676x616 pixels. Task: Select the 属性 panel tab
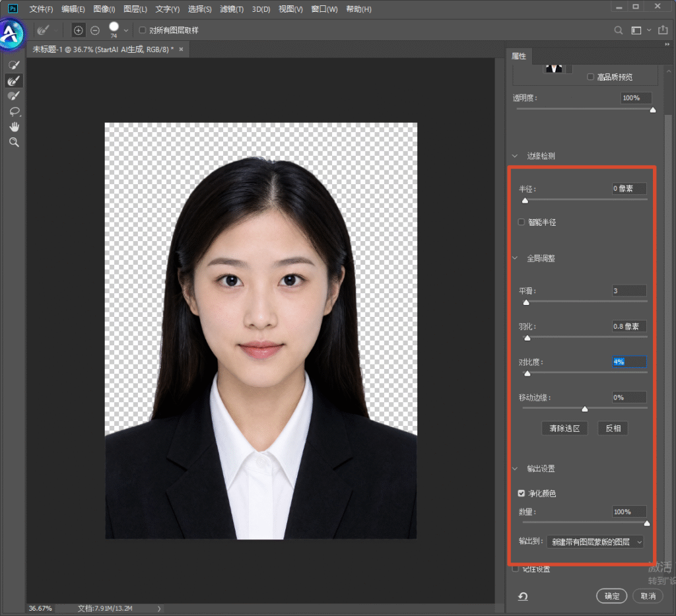pos(519,56)
